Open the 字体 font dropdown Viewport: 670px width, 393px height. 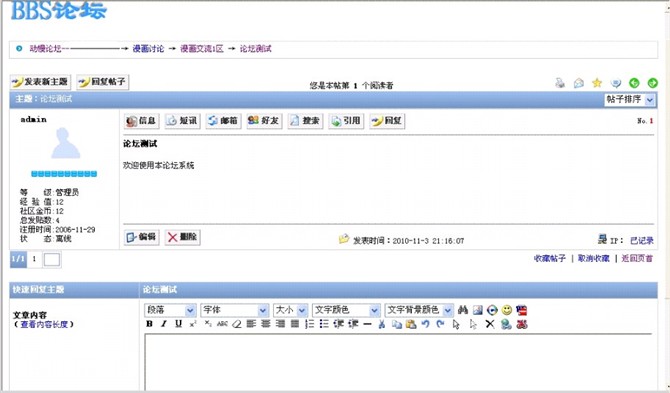click(234, 310)
